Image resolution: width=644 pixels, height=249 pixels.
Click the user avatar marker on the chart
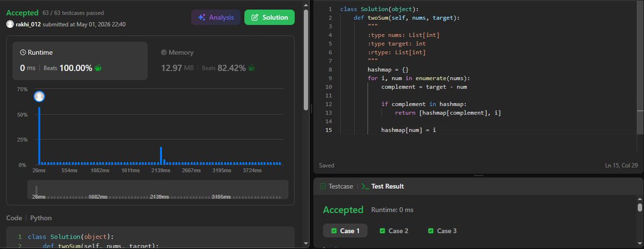click(39, 96)
